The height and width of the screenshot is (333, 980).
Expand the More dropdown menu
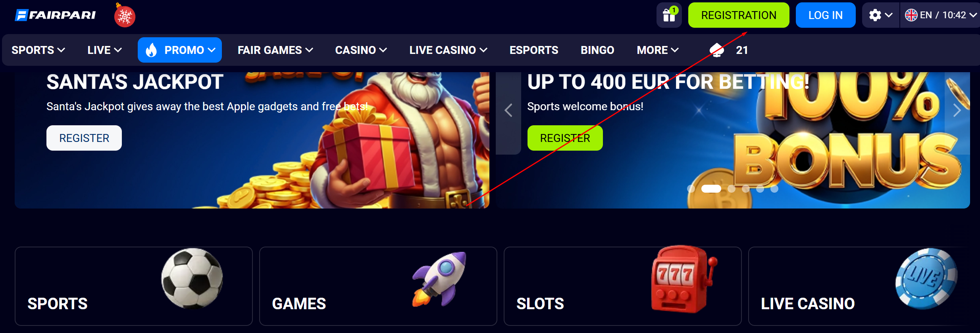tap(658, 50)
